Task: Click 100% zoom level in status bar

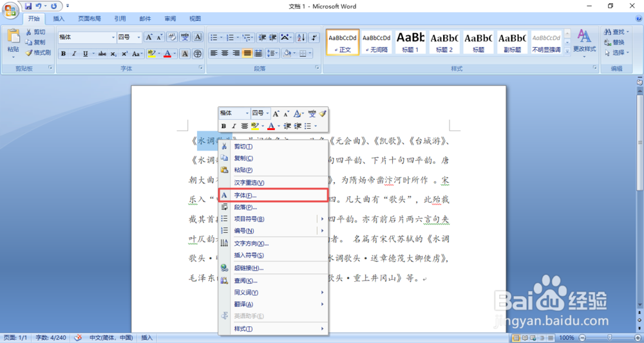Action: coord(566,338)
